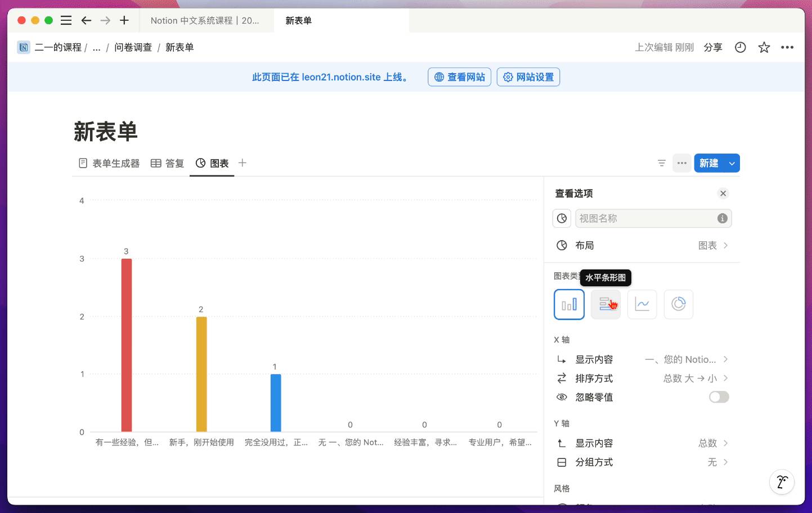812x513 pixels.
Task: Select the 图表 view tab
Action: [x=212, y=163]
